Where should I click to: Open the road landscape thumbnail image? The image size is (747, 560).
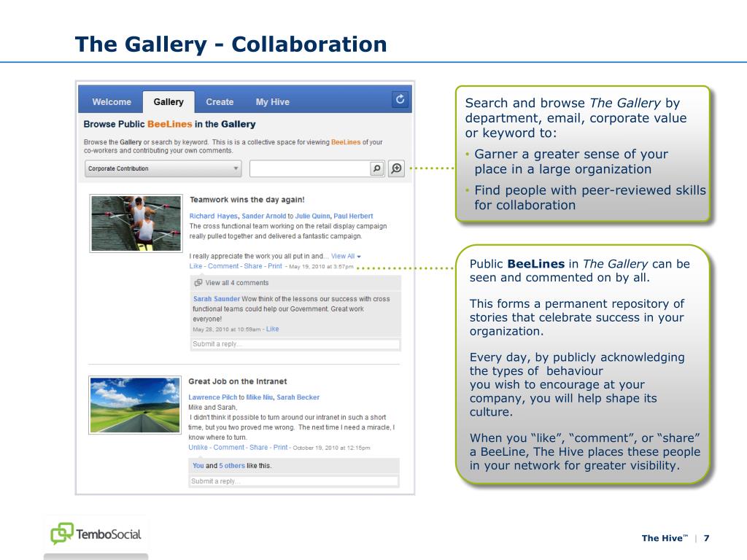pos(135,405)
